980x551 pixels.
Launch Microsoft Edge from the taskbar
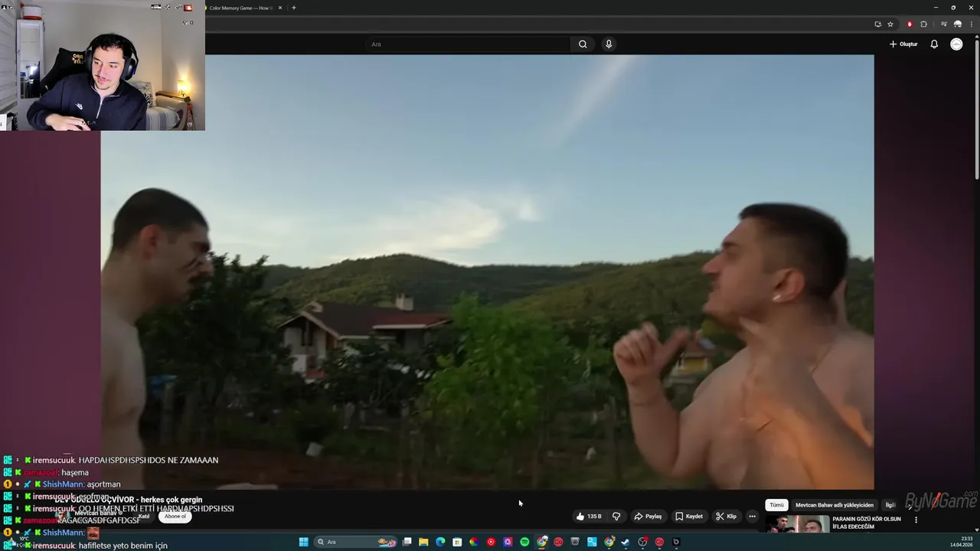440,542
